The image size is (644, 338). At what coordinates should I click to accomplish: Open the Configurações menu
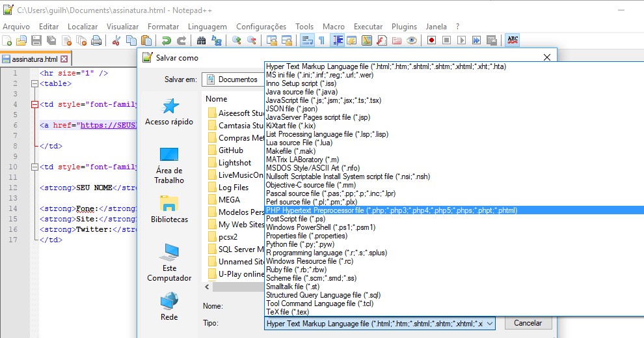(x=262, y=27)
